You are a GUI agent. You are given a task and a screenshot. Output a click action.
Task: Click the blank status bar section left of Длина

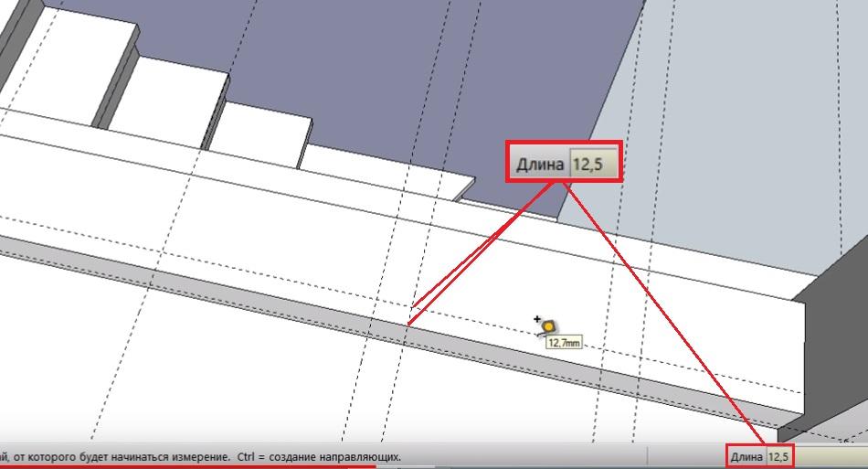tap(685, 457)
